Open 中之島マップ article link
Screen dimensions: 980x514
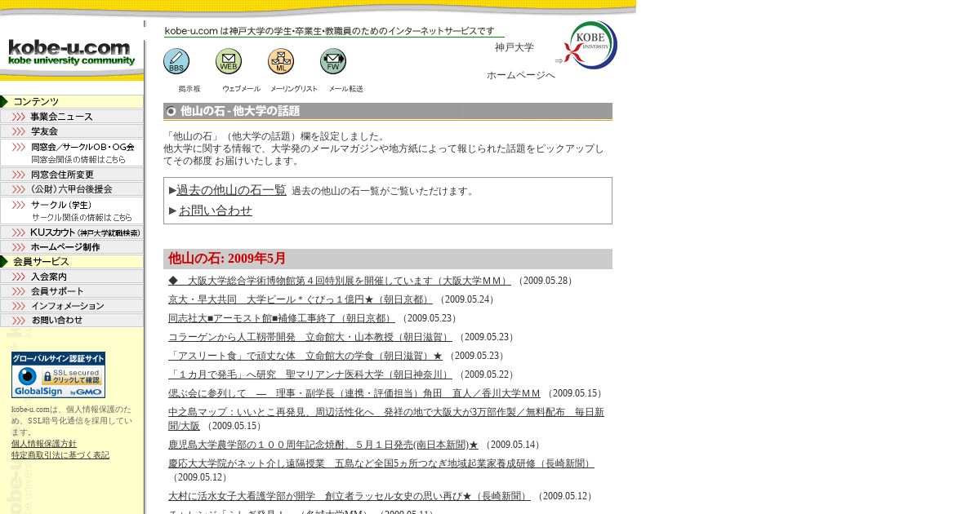(386, 419)
